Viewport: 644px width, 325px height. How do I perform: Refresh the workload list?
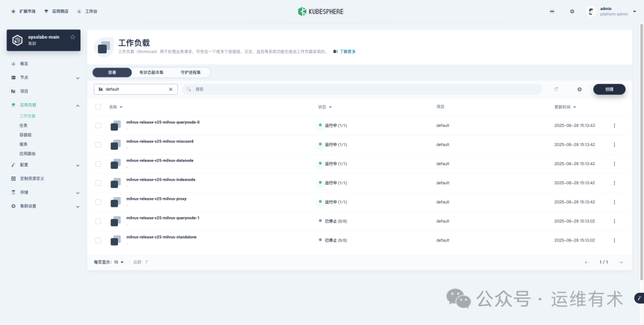point(556,89)
